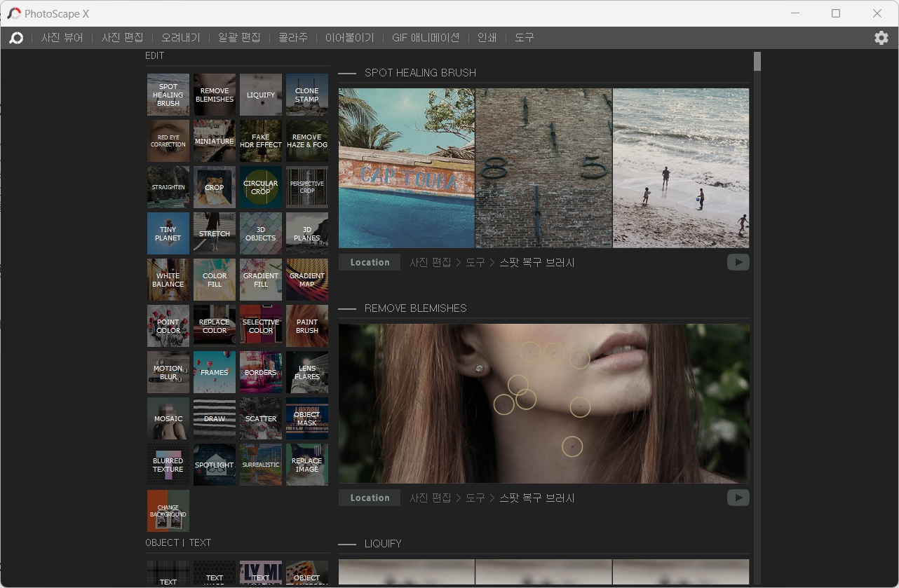The height and width of the screenshot is (588, 899).
Task: Click the Remove Blemishes preview image
Action: 544,404
